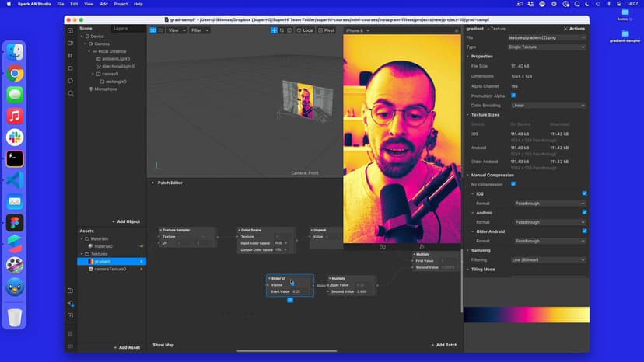Open Google Chrome from the Dock

pos(15,74)
